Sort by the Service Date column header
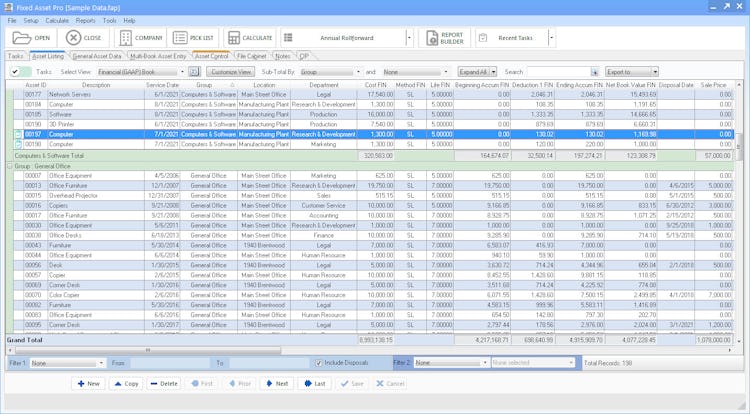 click(162, 85)
